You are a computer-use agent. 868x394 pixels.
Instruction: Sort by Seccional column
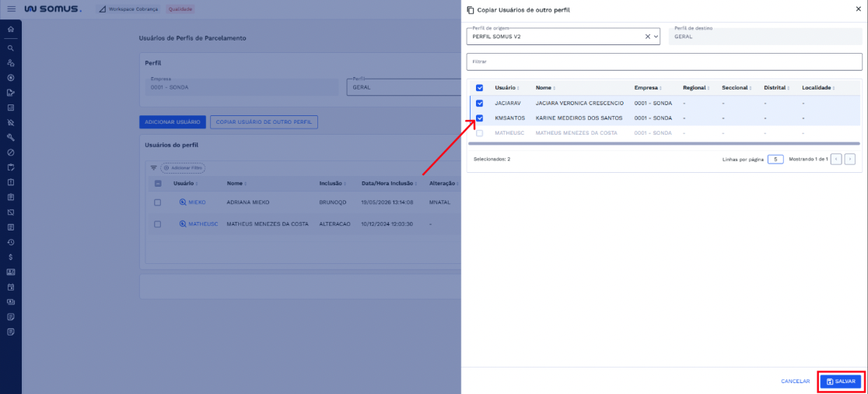[737, 87]
